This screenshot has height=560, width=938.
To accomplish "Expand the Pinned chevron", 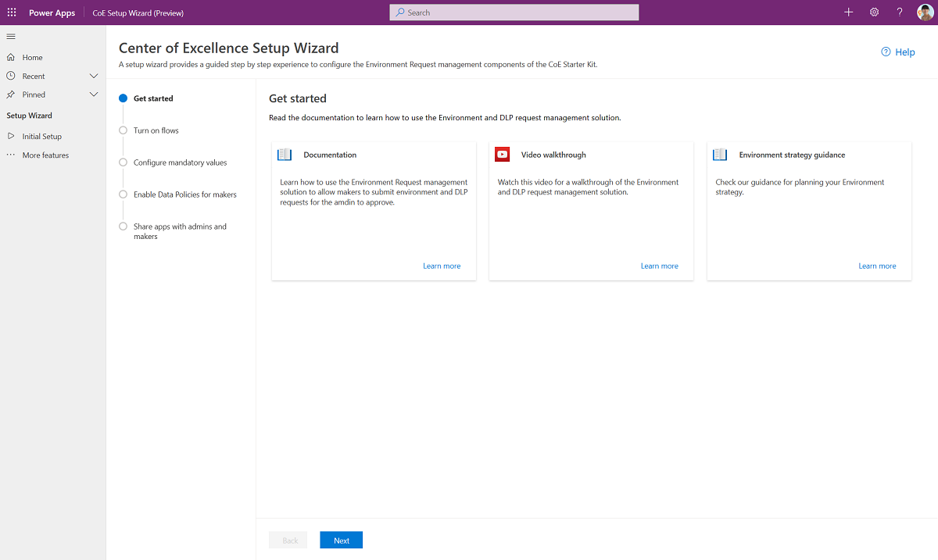I will pos(94,95).
